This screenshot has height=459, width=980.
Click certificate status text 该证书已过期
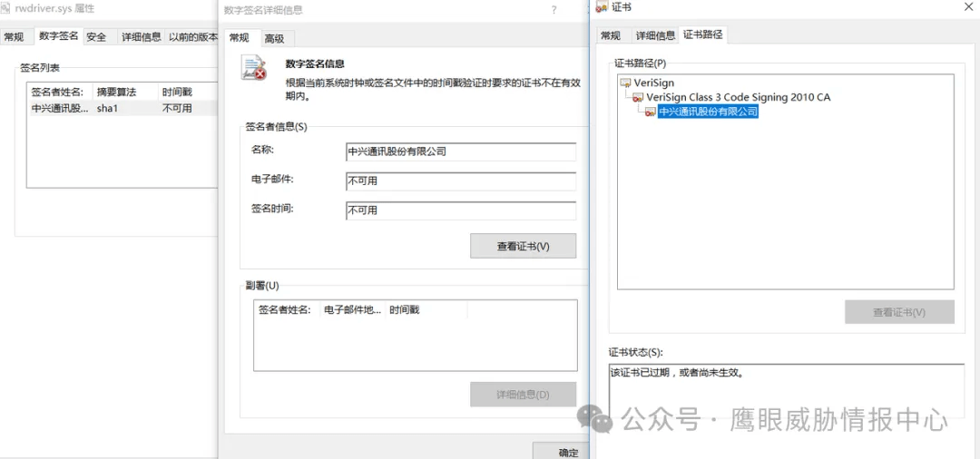pos(676,373)
